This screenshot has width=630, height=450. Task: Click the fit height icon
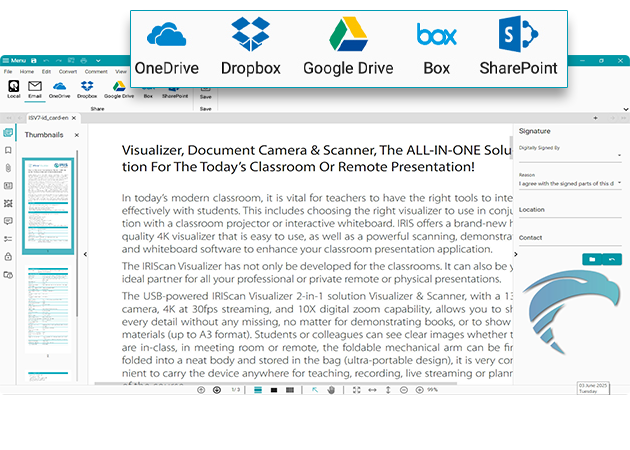[x=388, y=390]
